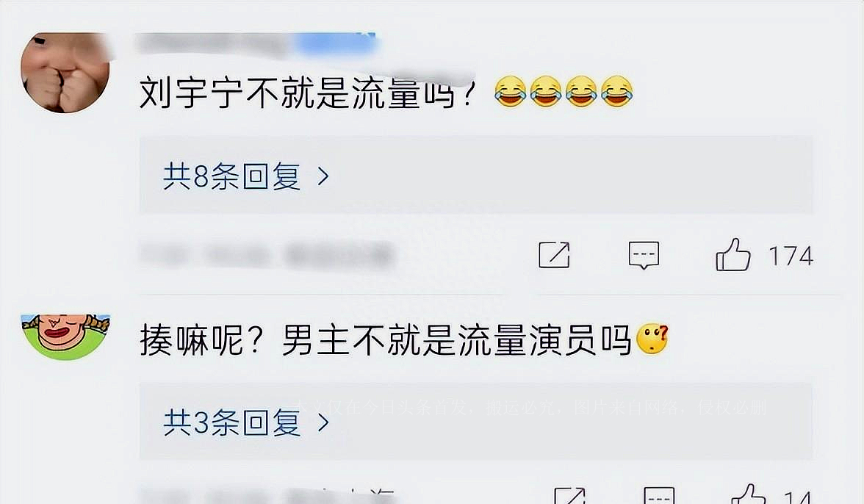Share the comment about 刘宇宁 being 流量
The image size is (864, 504).
[554, 254]
